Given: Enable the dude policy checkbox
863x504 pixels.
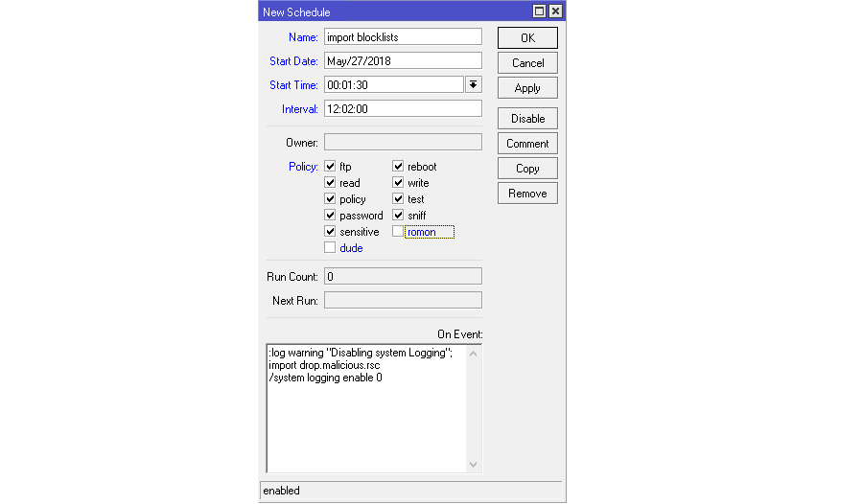Looking at the screenshot, I should pyautogui.click(x=330, y=247).
